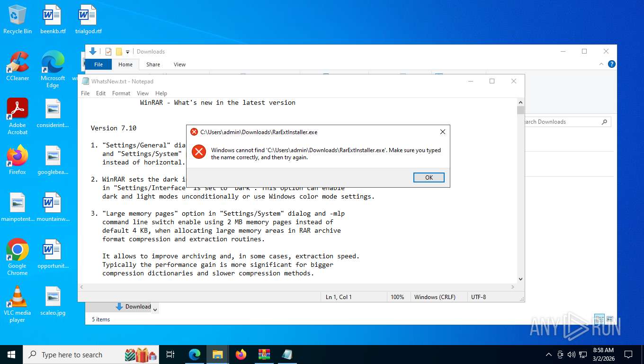Open Notepad's Help menu

161,93
